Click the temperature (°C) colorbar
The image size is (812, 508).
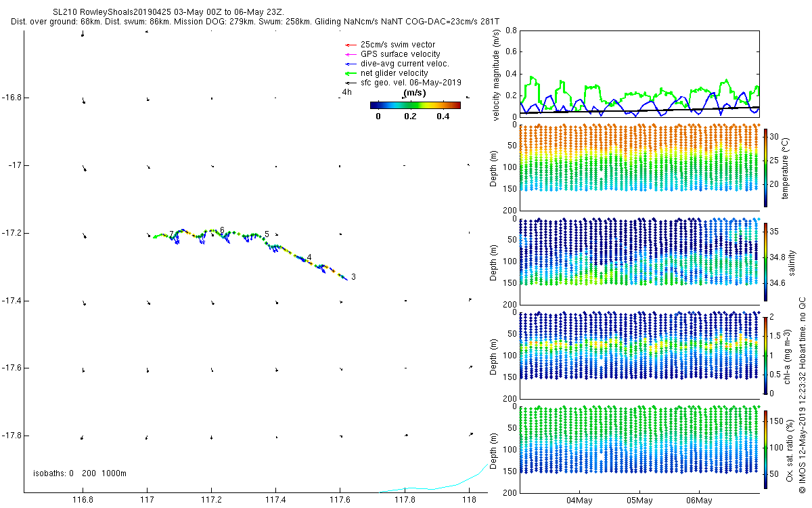[x=766, y=167]
